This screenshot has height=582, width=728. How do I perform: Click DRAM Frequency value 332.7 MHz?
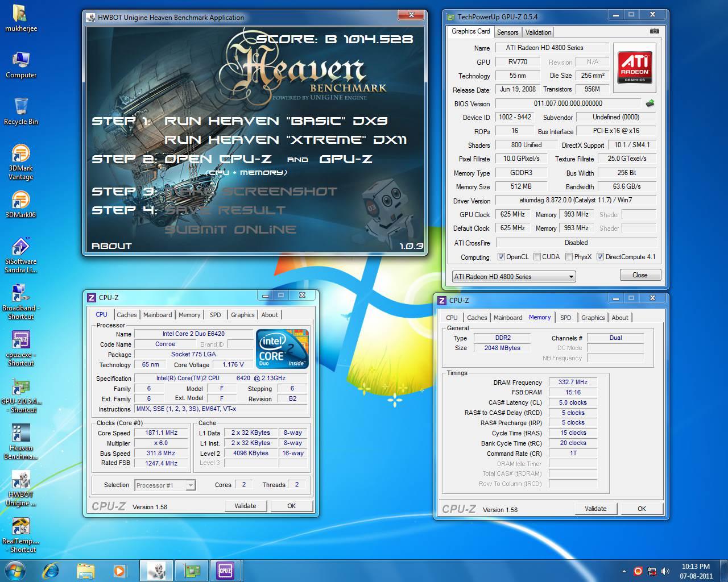tap(573, 383)
